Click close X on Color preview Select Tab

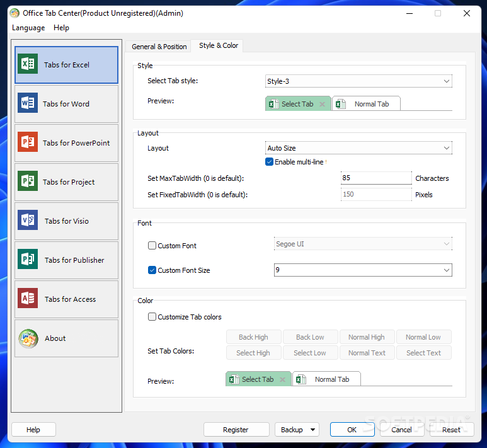[x=283, y=379]
